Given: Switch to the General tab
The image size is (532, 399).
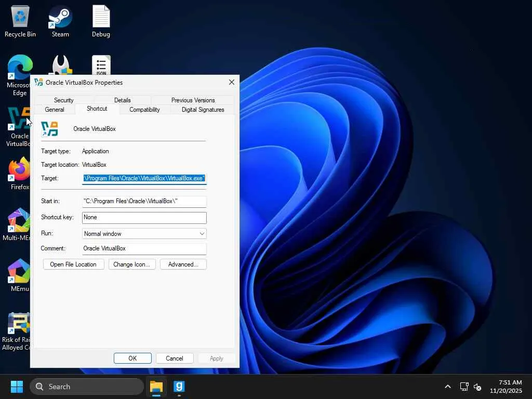Looking at the screenshot, I should [x=54, y=110].
